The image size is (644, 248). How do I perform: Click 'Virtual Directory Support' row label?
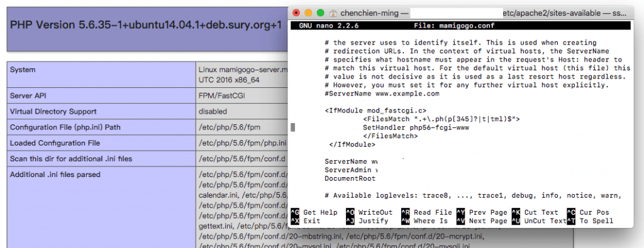[x=53, y=112]
